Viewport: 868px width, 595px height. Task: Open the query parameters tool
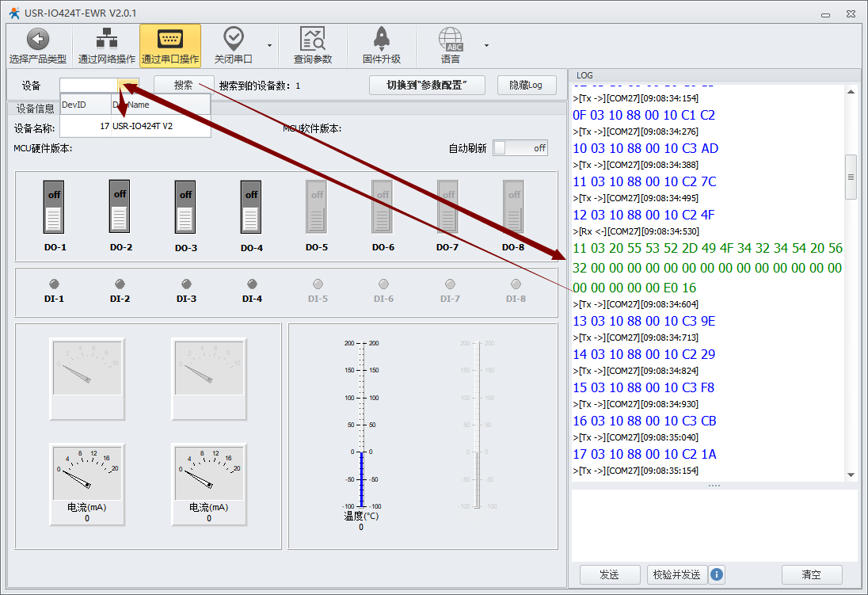click(313, 45)
